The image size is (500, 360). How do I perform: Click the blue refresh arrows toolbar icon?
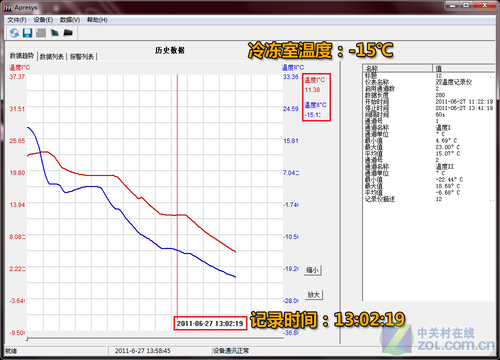pos(14,33)
